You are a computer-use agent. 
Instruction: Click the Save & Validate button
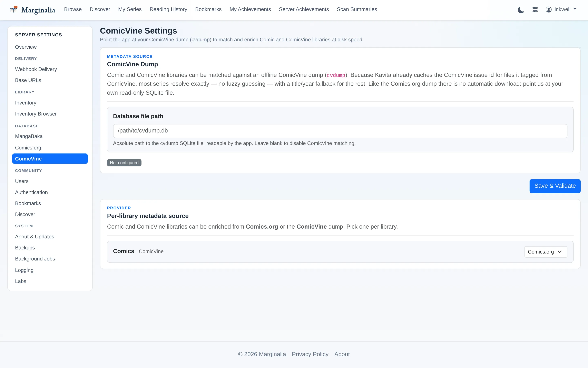[555, 186]
